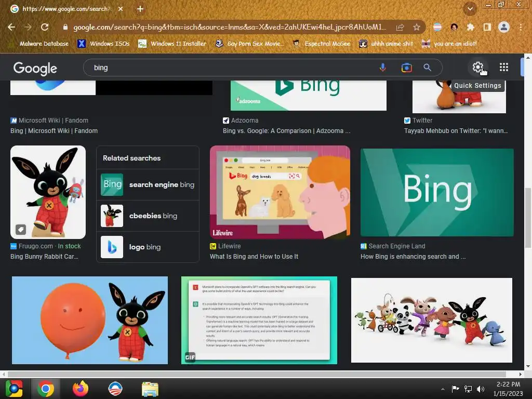Toggle the browser side panel icon

[x=487, y=27]
